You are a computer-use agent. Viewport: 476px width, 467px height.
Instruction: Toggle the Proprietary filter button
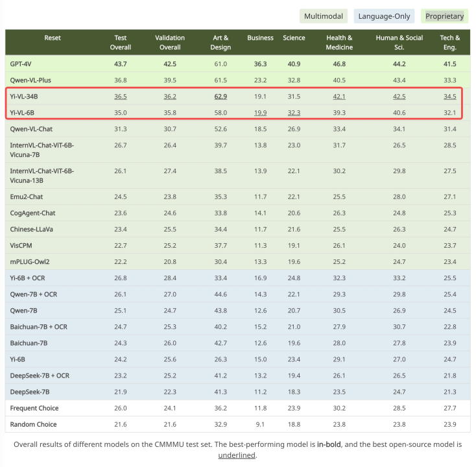click(x=444, y=16)
